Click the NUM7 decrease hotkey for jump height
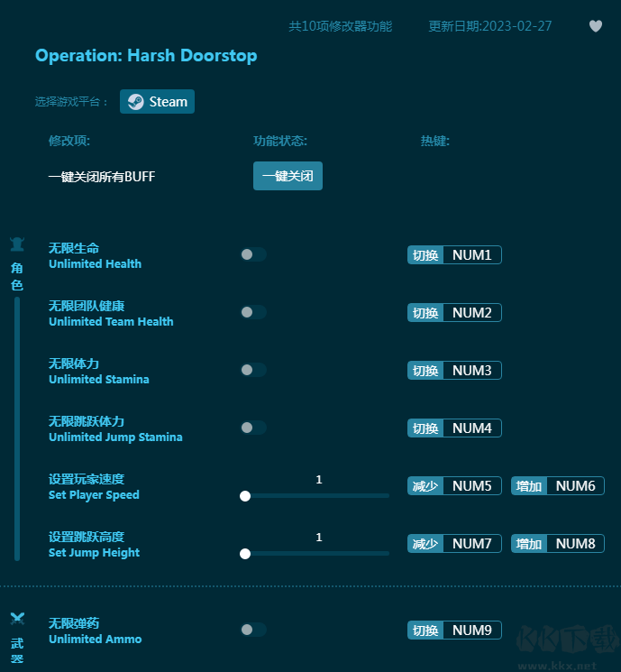The width and height of the screenshot is (621, 672). coord(471,544)
